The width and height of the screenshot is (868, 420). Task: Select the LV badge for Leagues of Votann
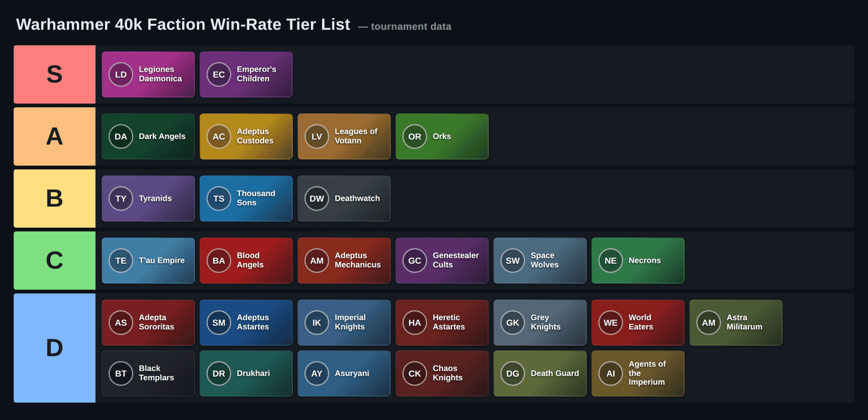point(317,136)
